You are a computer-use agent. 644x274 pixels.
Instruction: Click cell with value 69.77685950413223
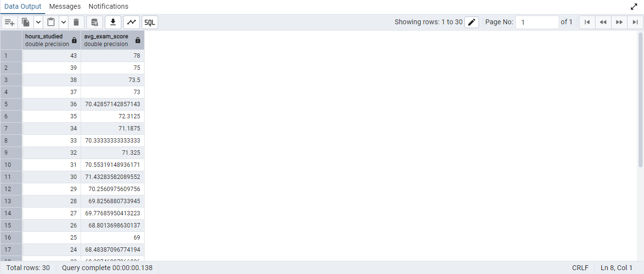pos(113,213)
